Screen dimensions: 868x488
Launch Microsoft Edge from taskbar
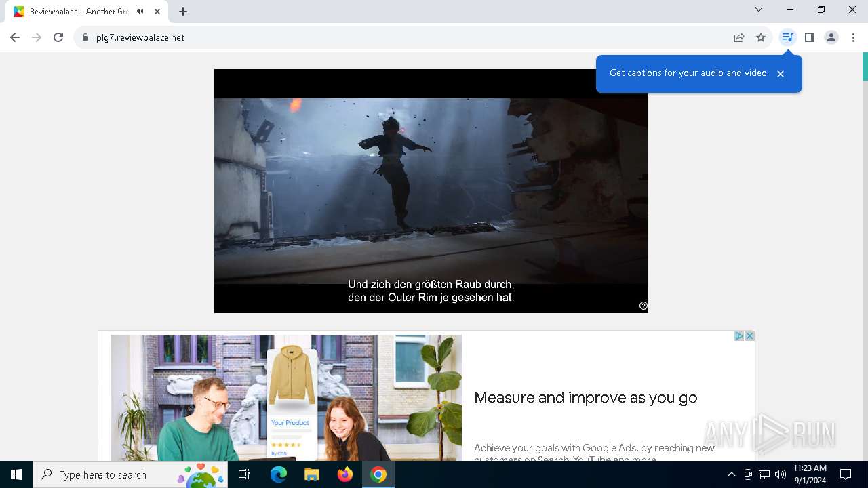pos(279,474)
